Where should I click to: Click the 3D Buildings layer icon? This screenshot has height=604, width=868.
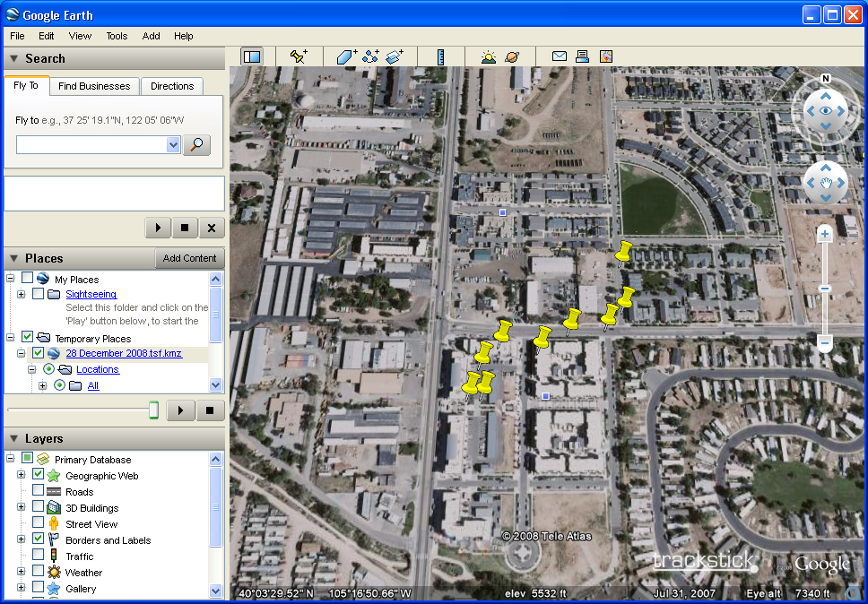[54, 507]
